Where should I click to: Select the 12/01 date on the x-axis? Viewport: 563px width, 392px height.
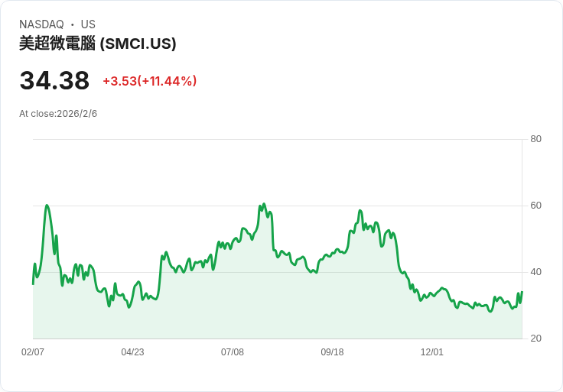(x=432, y=352)
